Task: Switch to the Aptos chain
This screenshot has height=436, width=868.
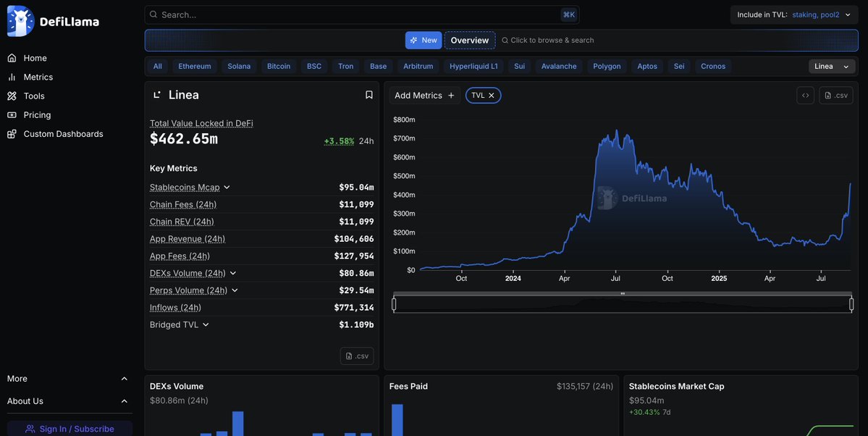Action: click(x=647, y=67)
